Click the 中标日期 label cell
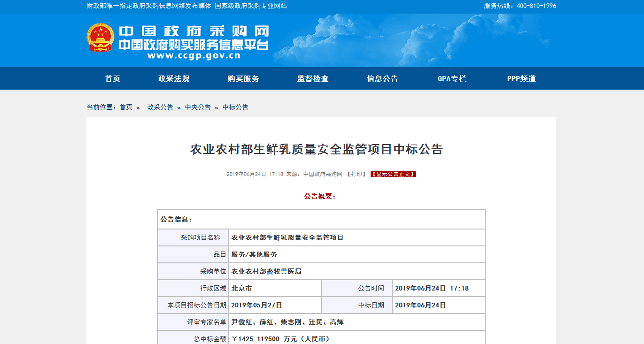The height and width of the screenshot is (344, 644). click(x=357, y=305)
